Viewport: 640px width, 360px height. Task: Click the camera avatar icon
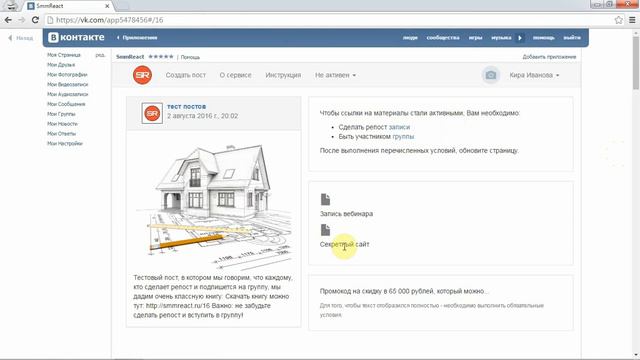(491, 75)
